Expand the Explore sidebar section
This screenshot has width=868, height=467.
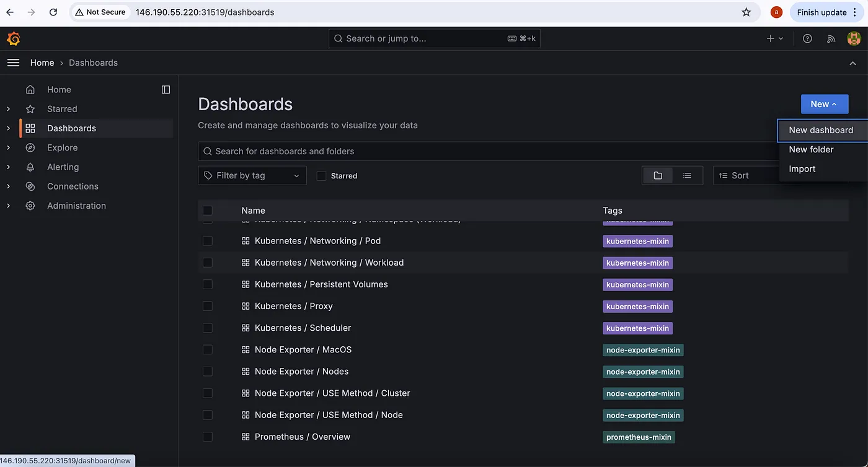pyautogui.click(x=8, y=147)
